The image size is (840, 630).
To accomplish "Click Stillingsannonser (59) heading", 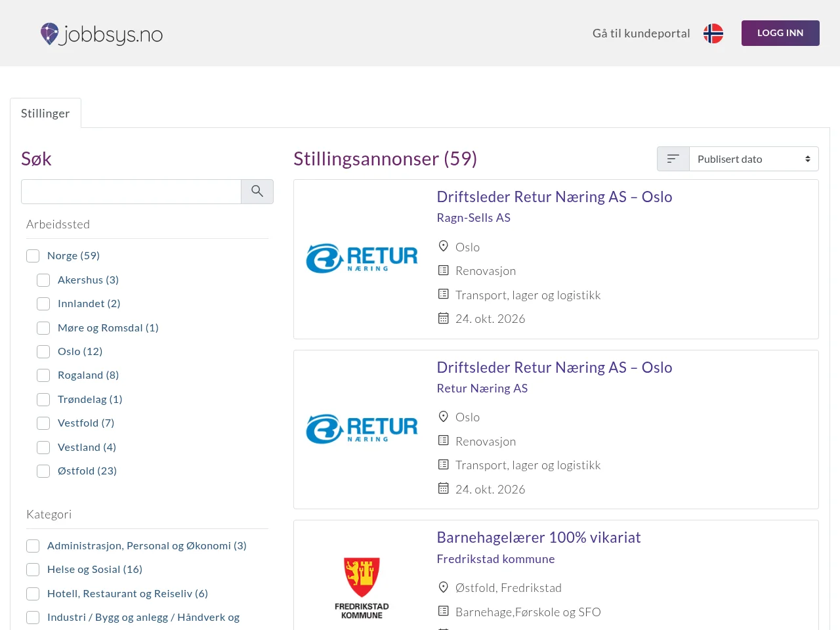I will point(385,159).
